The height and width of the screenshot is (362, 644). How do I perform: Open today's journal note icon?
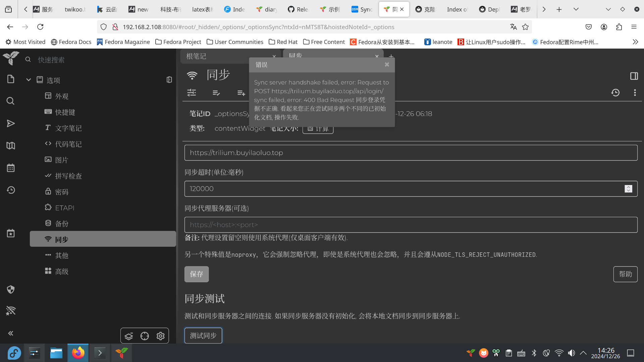(11, 233)
